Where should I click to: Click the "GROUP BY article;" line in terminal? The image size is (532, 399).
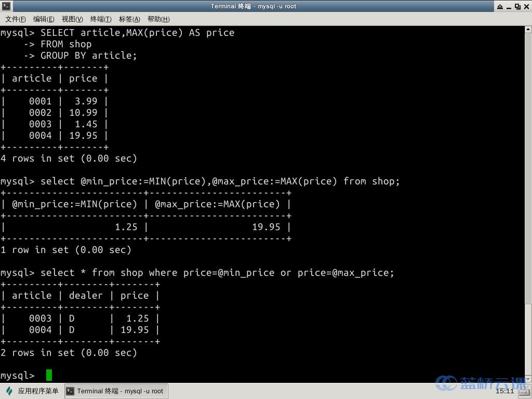point(88,56)
